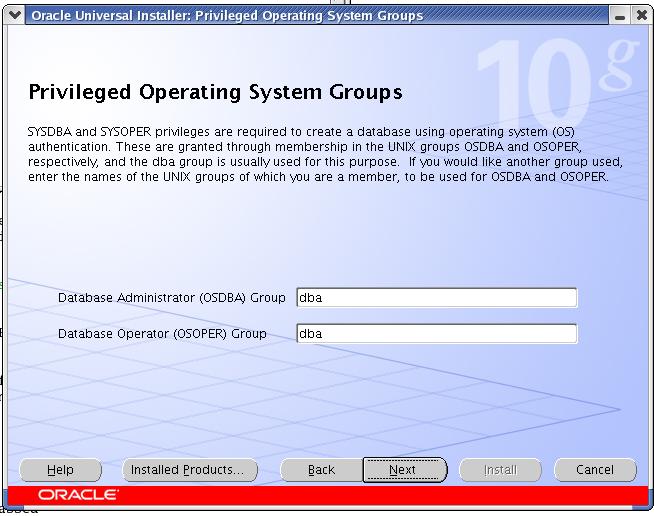This screenshot has height=516, width=654.
Task: Go Back to the previous installer step
Action: (321, 470)
